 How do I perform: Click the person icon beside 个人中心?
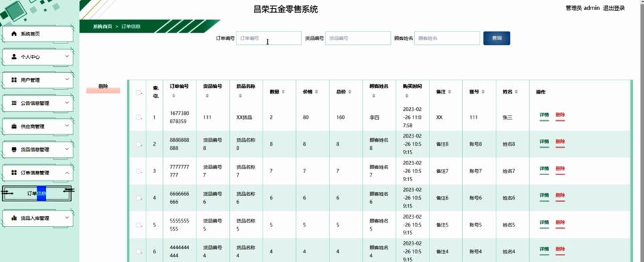click(x=15, y=57)
